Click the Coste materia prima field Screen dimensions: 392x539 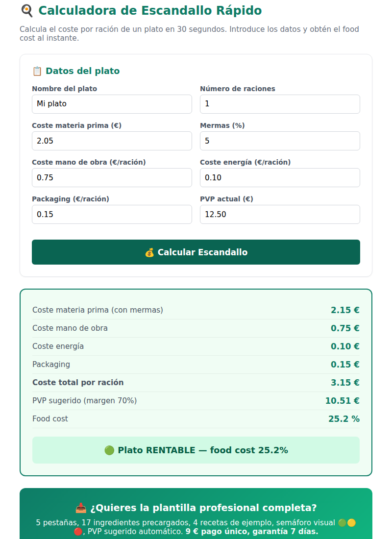click(112, 141)
